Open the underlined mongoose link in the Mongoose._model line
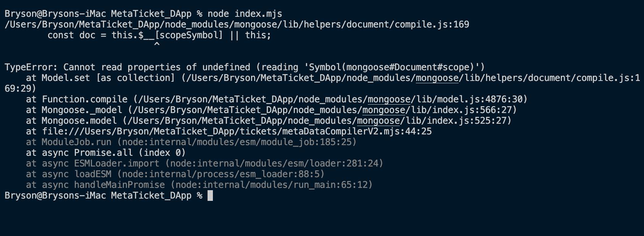The height and width of the screenshot is (236, 644). tap(383, 110)
